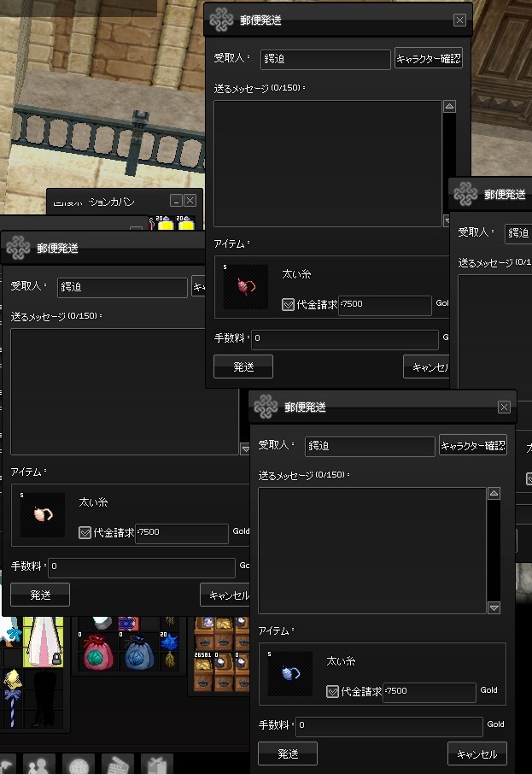
Task: Select the goose with blue ribbon item
Action: tap(9, 632)
